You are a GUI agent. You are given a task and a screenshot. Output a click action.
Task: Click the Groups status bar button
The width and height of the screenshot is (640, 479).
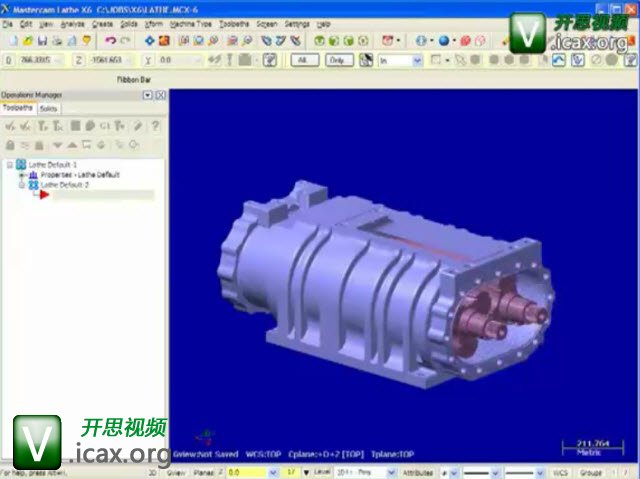591,472
